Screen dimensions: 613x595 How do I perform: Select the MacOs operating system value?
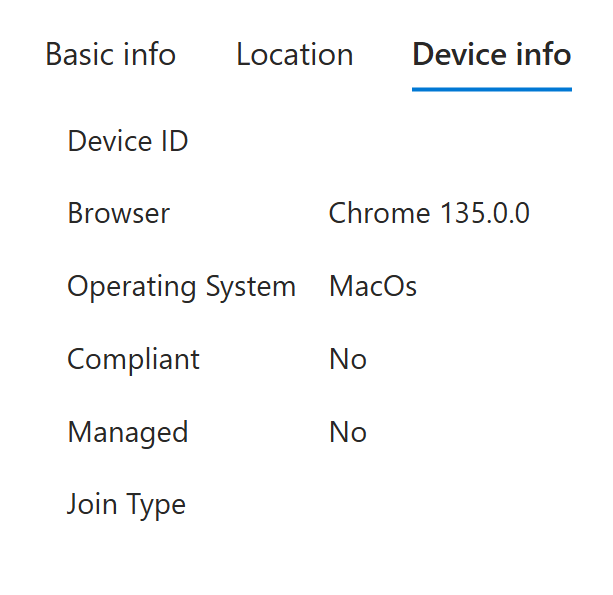coord(372,287)
